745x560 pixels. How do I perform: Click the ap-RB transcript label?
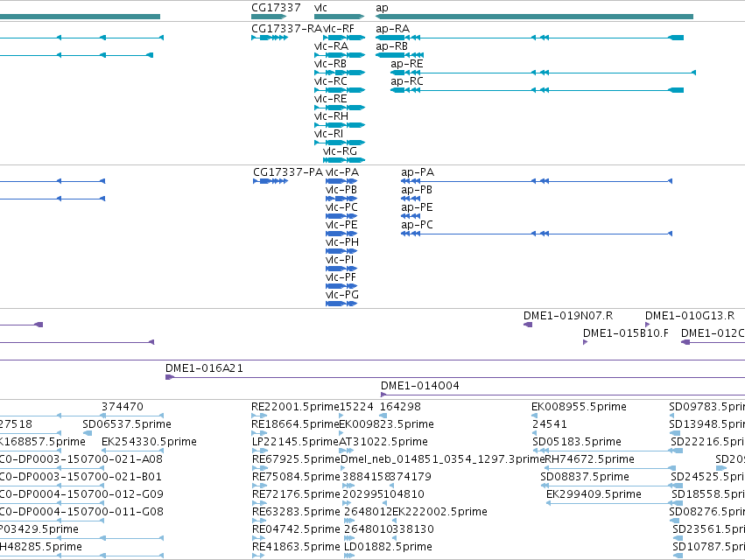391,46
